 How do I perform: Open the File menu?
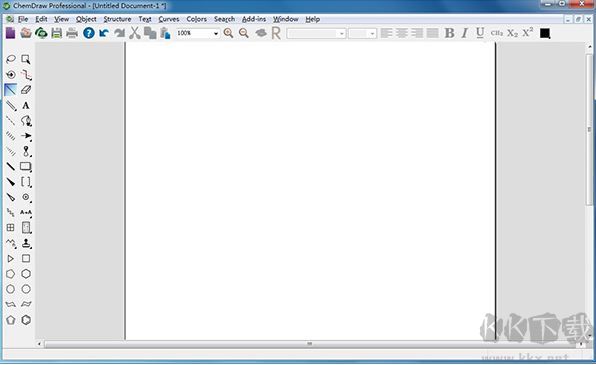point(23,19)
